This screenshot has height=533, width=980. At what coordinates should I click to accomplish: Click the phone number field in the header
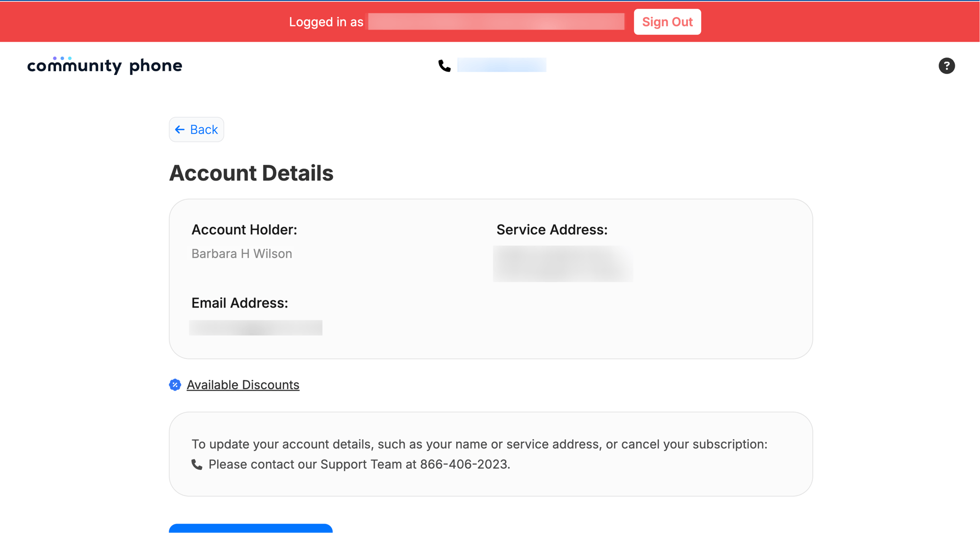501,65
